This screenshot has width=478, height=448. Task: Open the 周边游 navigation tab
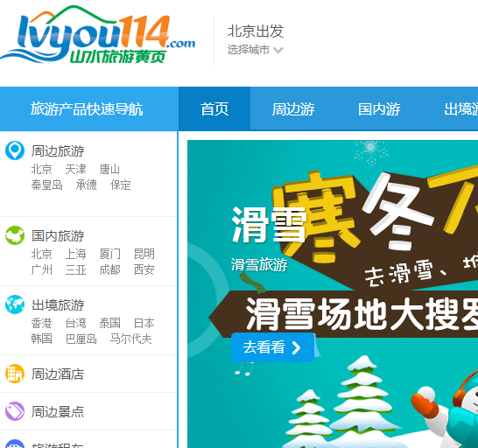(293, 108)
